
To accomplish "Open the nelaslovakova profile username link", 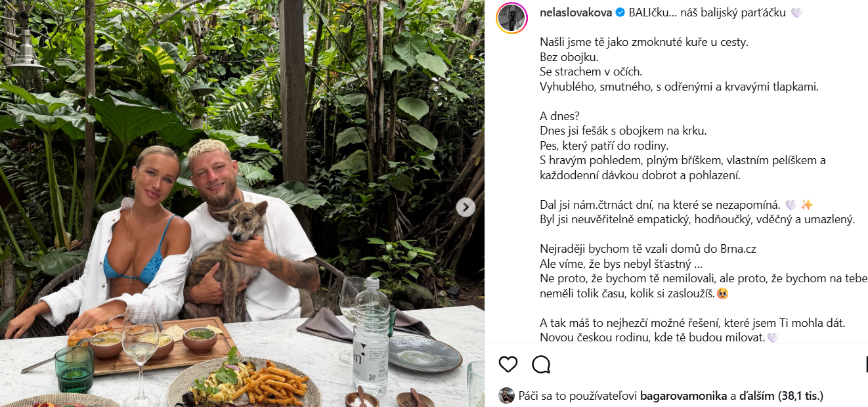I will (575, 13).
